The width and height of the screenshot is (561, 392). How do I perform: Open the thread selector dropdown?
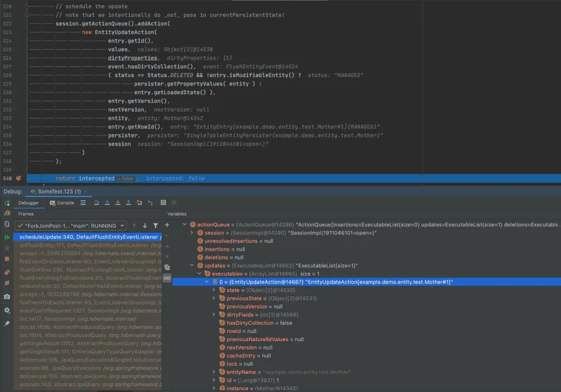(x=71, y=226)
